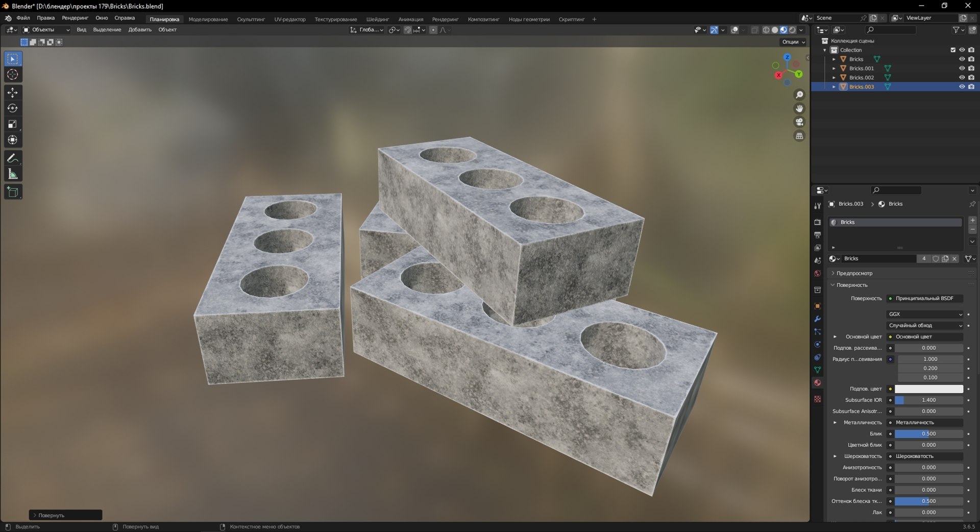This screenshot has width=980, height=532.
Task: Click the Принципиальный BSDF surface button
Action: [x=925, y=298]
